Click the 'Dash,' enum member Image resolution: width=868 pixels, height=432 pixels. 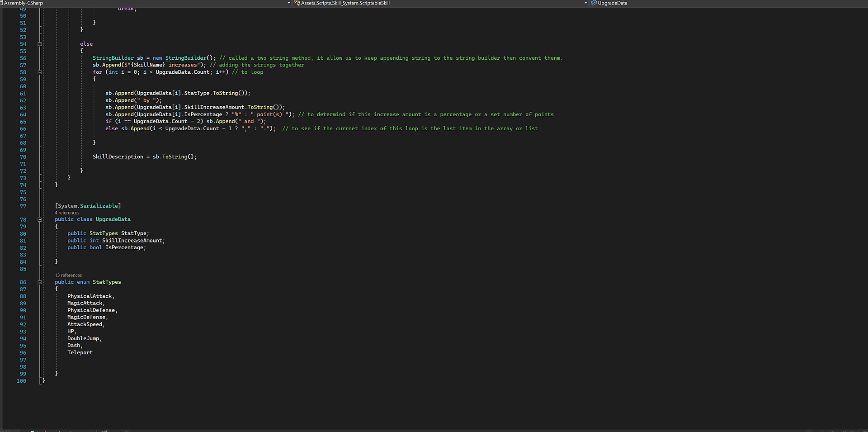pos(75,346)
